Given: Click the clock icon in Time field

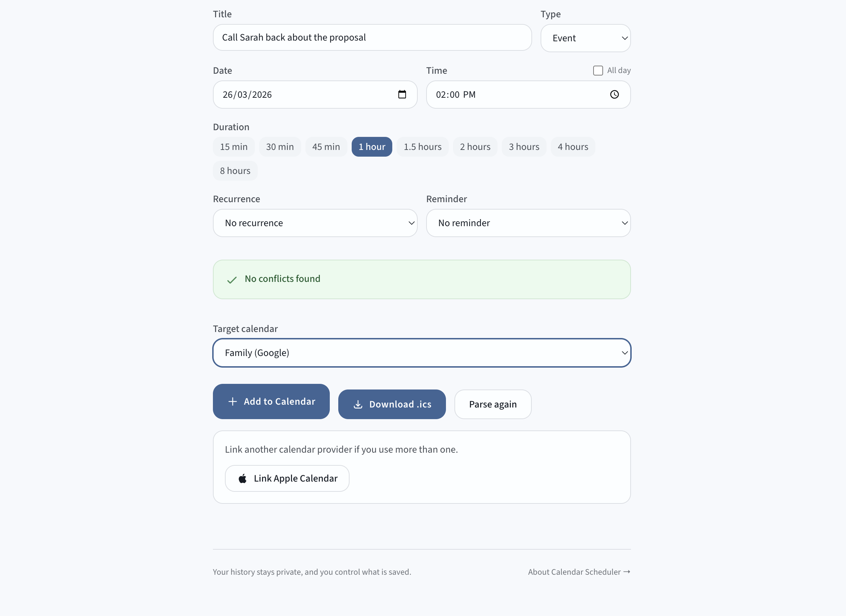Looking at the screenshot, I should [x=614, y=94].
